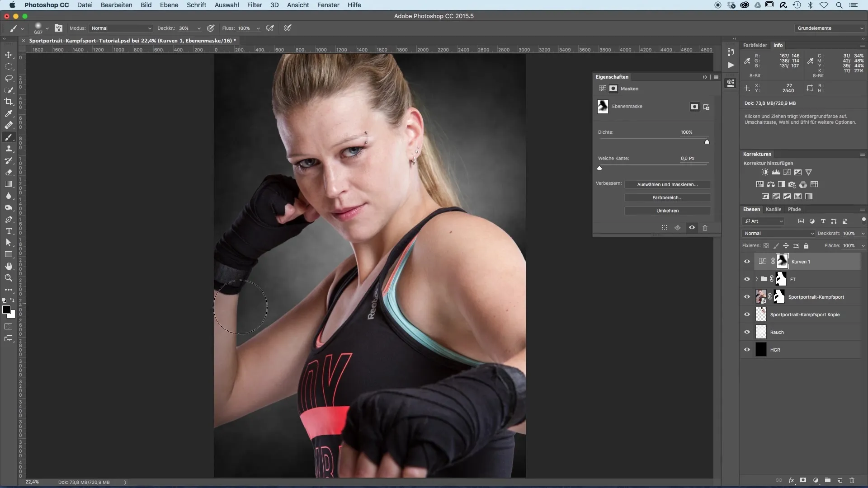Select the Type tool

pyautogui.click(x=9, y=231)
